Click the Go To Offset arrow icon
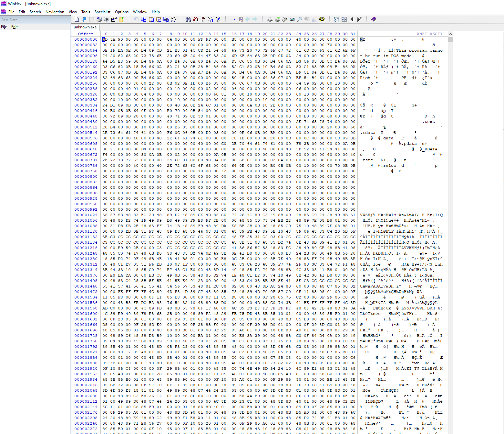This screenshot has width=504, height=434. click(x=233, y=19)
